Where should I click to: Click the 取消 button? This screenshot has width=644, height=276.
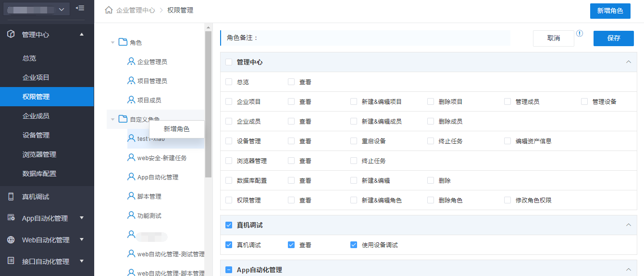(554, 38)
